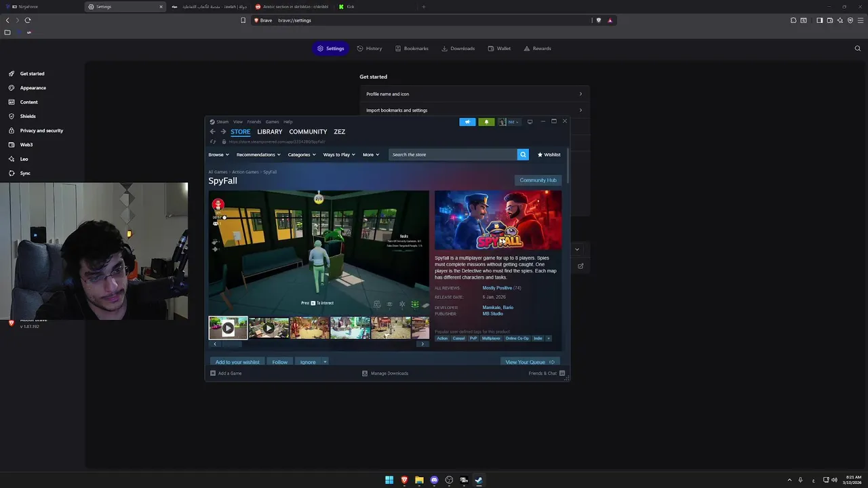Expand the Ways to Play dropdown

(339, 155)
